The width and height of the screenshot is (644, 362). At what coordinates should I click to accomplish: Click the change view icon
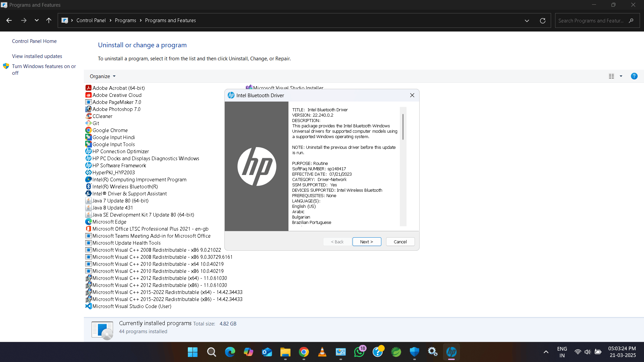click(611, 76)
